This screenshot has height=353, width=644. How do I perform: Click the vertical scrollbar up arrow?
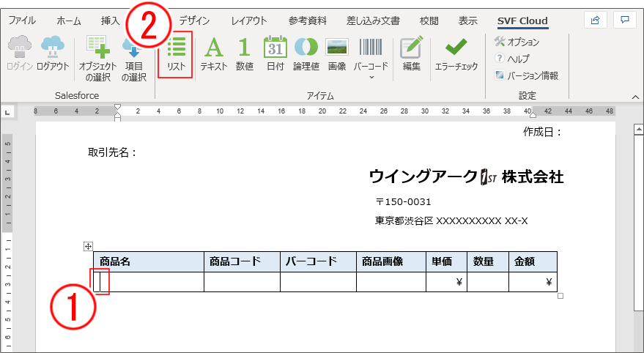(639, 130)
